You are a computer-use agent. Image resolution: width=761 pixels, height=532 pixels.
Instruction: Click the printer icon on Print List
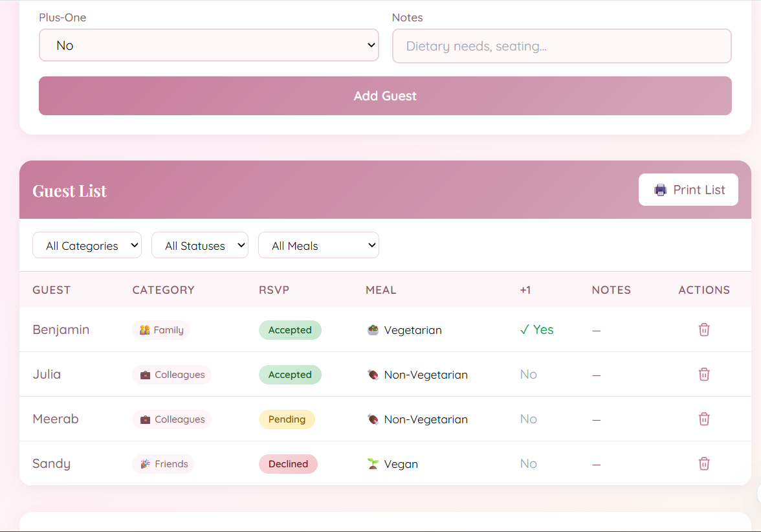[x=660, y=190]
